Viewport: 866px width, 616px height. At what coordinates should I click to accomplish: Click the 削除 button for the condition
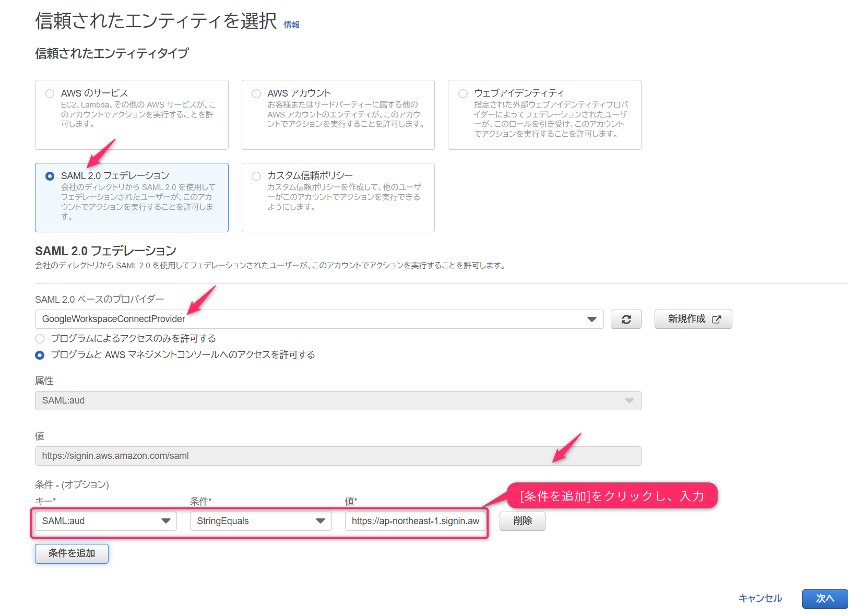tap(523, 521)
